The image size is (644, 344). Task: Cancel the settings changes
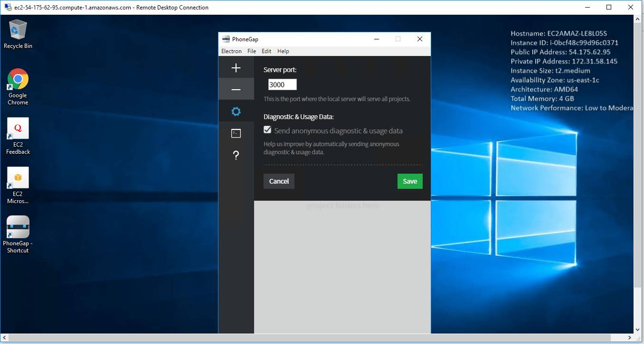pos(279,181)
